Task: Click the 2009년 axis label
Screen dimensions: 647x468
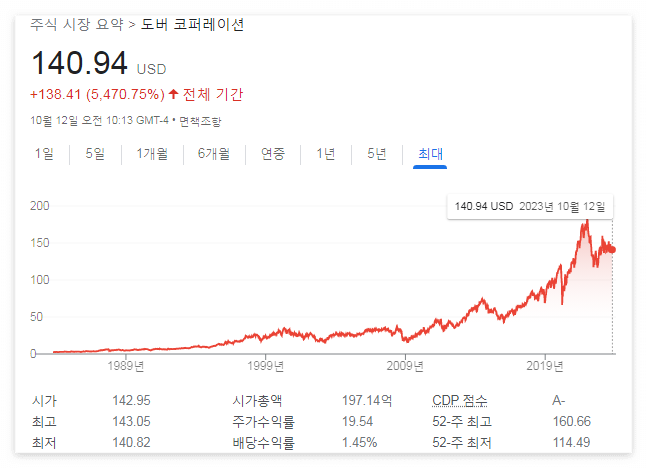Action: [x=405, y=366]
